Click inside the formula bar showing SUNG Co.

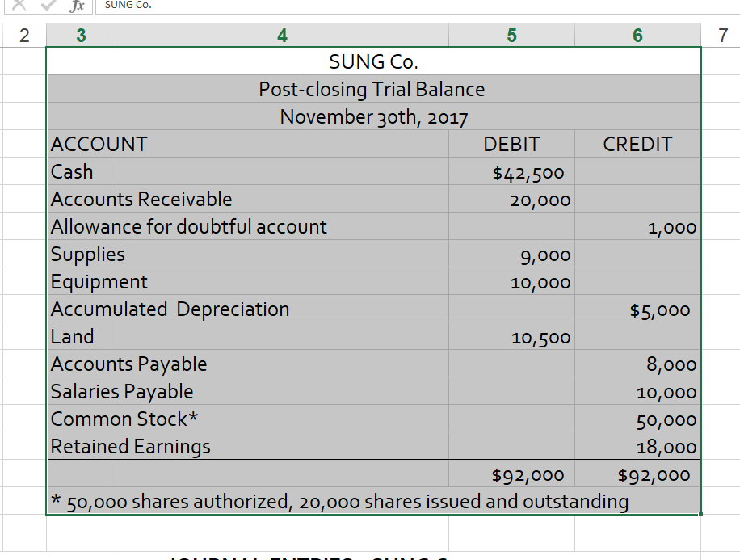418,6
